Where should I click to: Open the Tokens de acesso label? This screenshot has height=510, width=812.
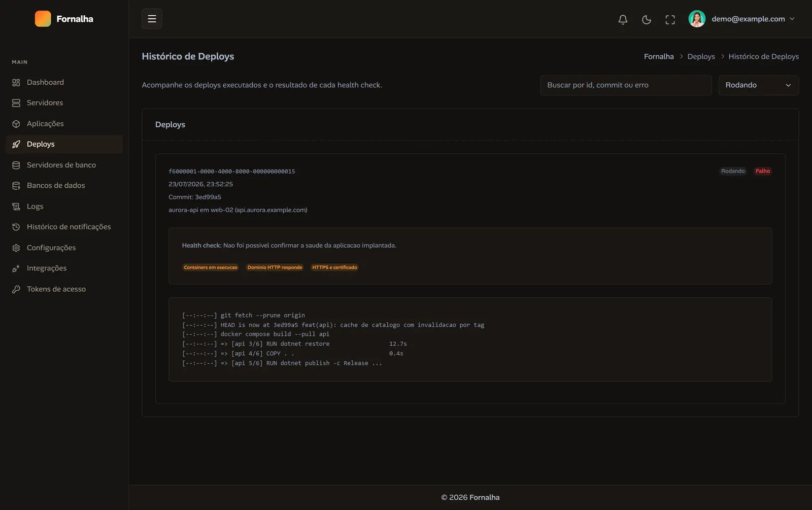[x=56, y=289]
